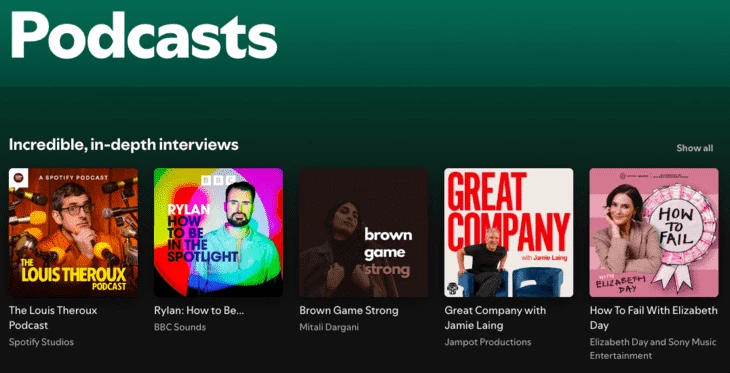Click 'Jampot Productions' publisher text

click(488, 342)
